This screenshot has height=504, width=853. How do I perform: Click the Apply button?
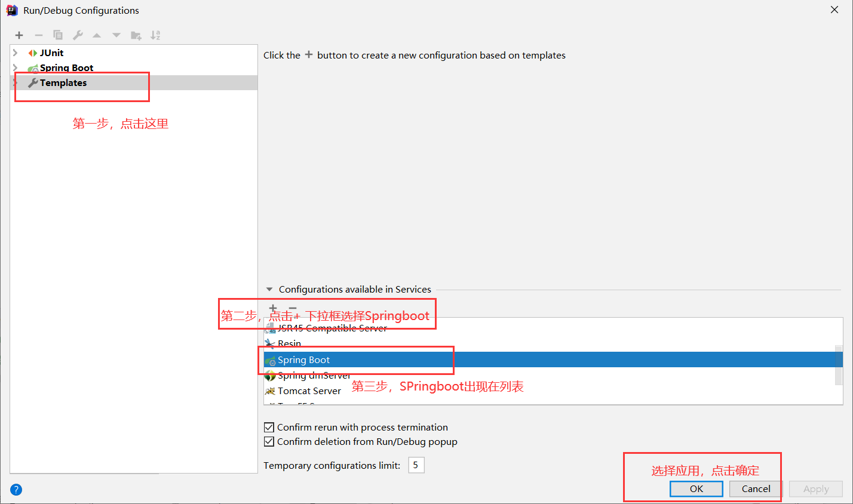coord(816,488)
